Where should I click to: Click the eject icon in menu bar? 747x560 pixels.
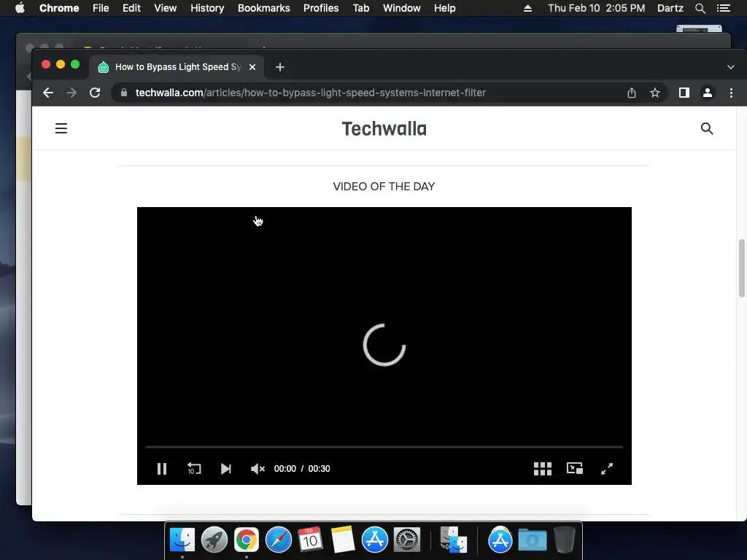click(528, 8)
